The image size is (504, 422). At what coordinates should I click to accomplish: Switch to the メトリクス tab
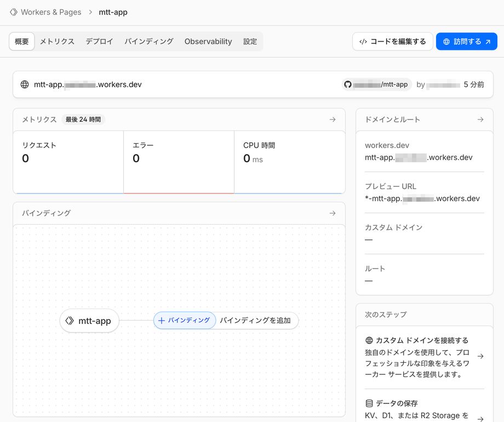coord(57,42)
